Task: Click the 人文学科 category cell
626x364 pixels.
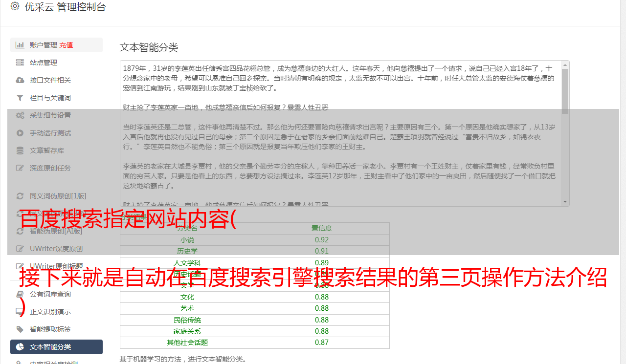Action: point(187,263)
